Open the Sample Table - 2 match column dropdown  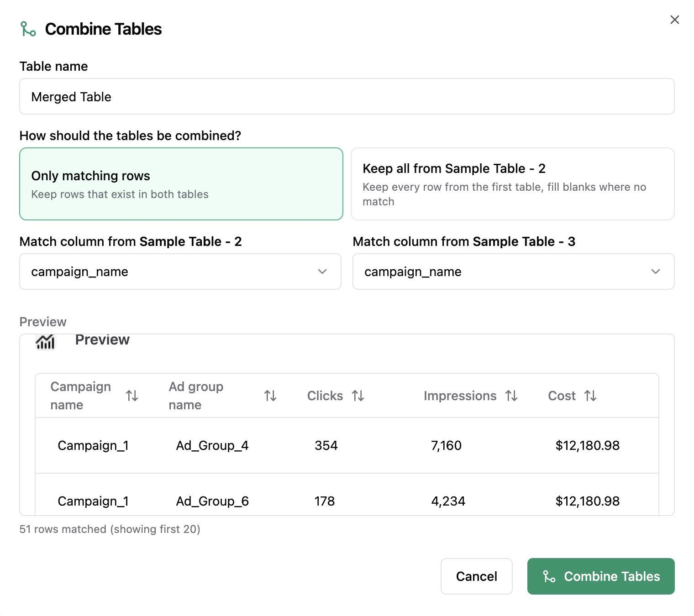click(x=180, y=271)
